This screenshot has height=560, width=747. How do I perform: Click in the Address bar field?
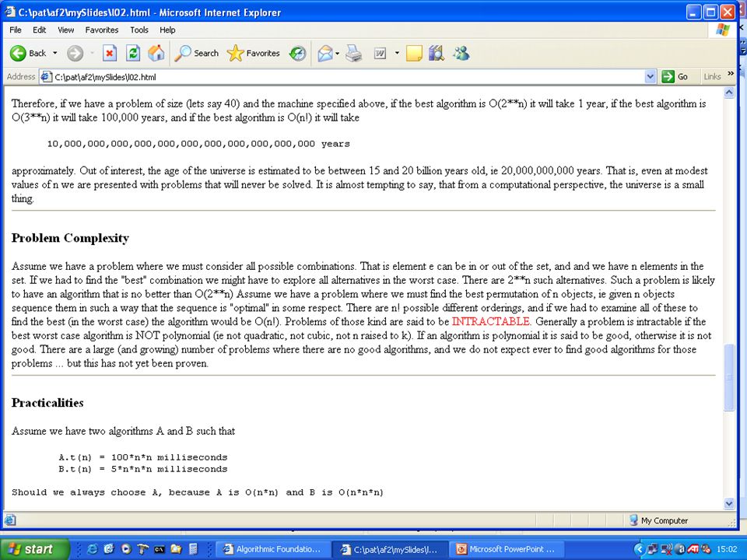349,77
